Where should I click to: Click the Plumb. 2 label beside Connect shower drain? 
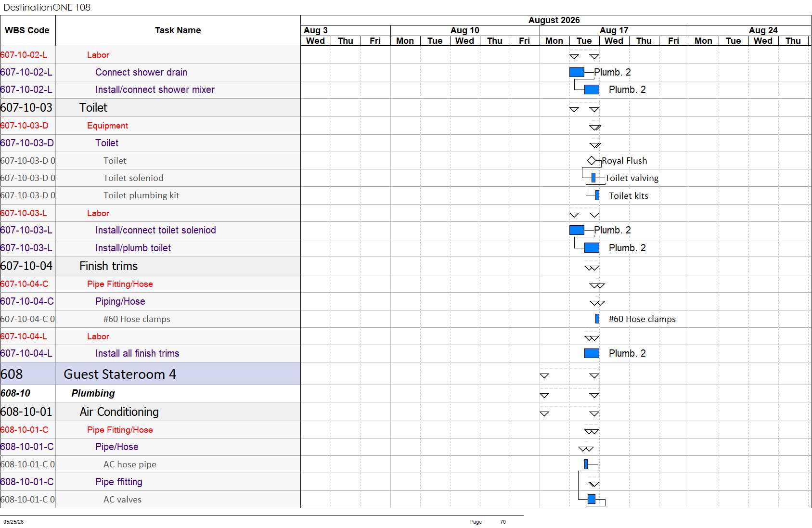click(612, 72)
